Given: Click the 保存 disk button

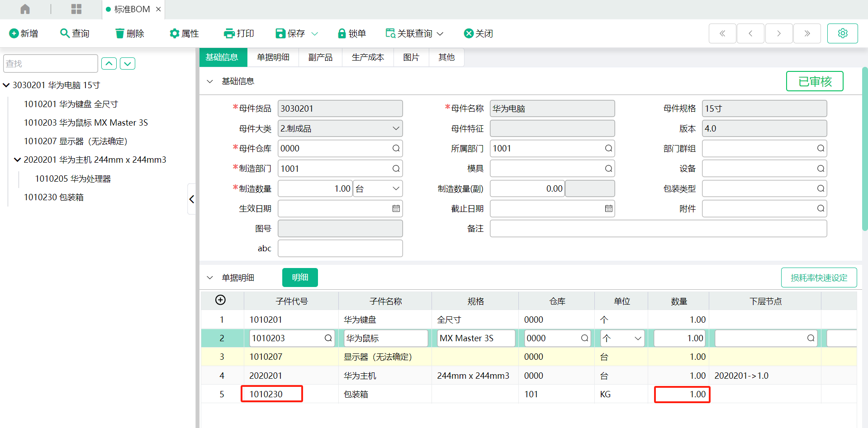Looking at the screenshot, I should [290, 33].
